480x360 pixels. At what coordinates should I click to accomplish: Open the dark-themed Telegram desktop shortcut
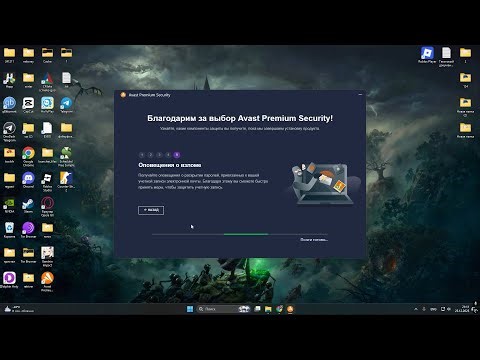coord(9,131)
